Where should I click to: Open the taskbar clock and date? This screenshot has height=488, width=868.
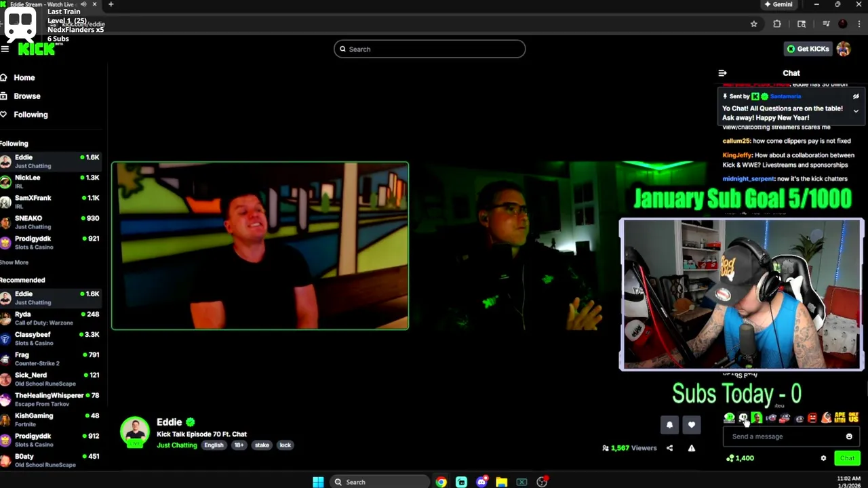(x=848, y=482)
